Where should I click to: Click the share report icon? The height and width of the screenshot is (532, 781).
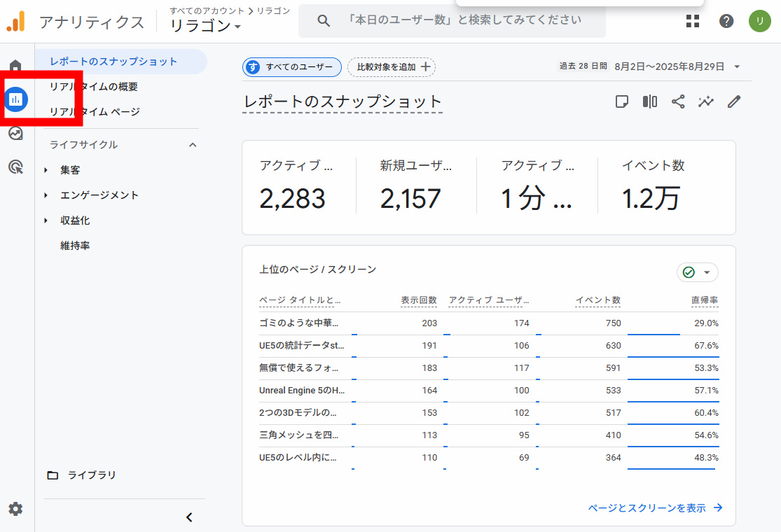click(x=678, y=101)
